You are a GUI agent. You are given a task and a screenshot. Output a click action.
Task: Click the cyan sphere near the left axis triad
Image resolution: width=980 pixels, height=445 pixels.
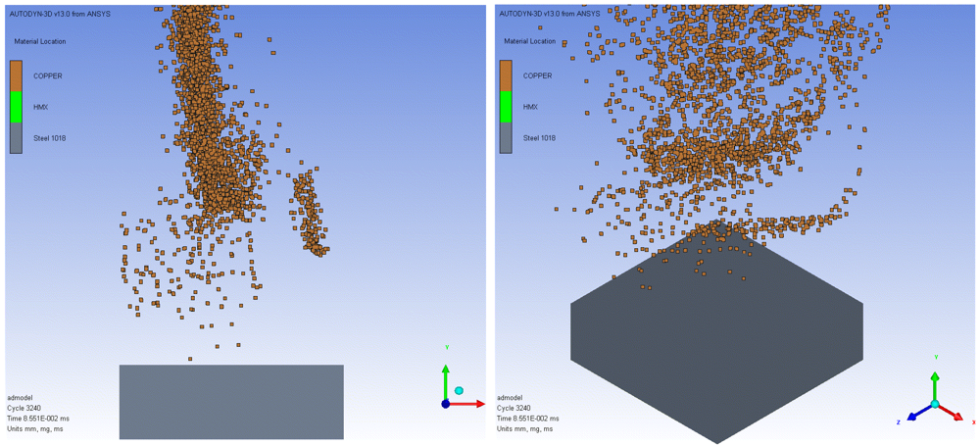(x=459, y=391)
